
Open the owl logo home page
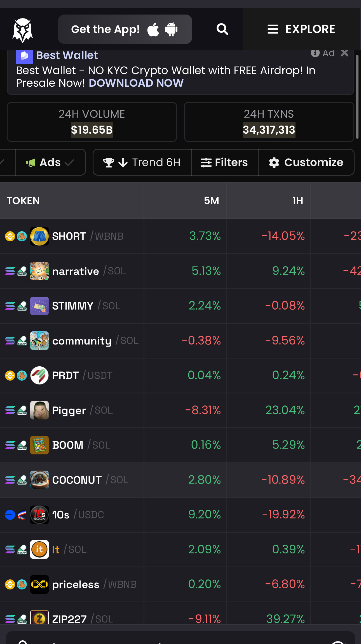click(23, 30)
